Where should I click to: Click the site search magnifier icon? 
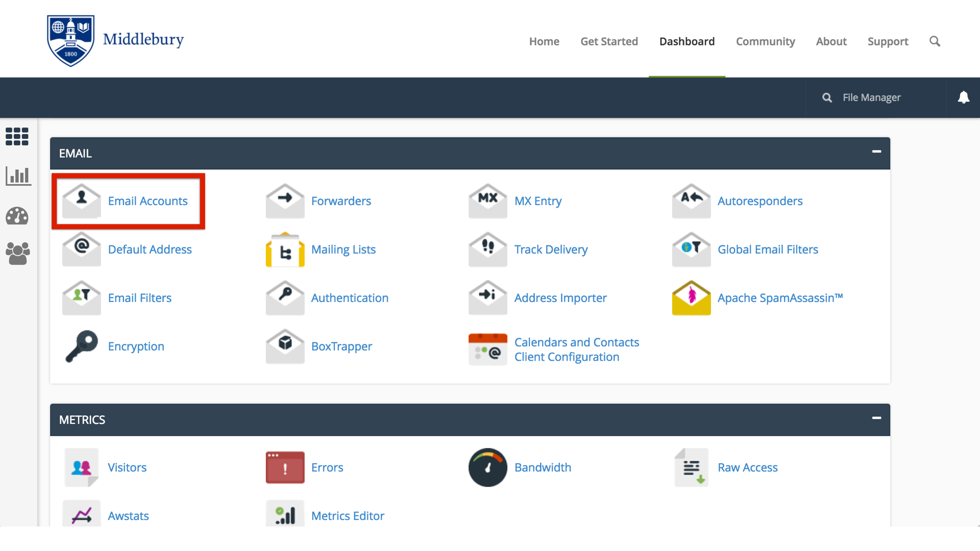[935, 41]
